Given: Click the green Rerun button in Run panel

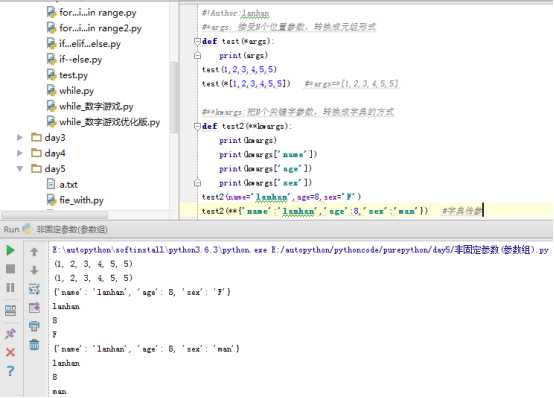Looking at the screenshot, I should pos(10,250).
